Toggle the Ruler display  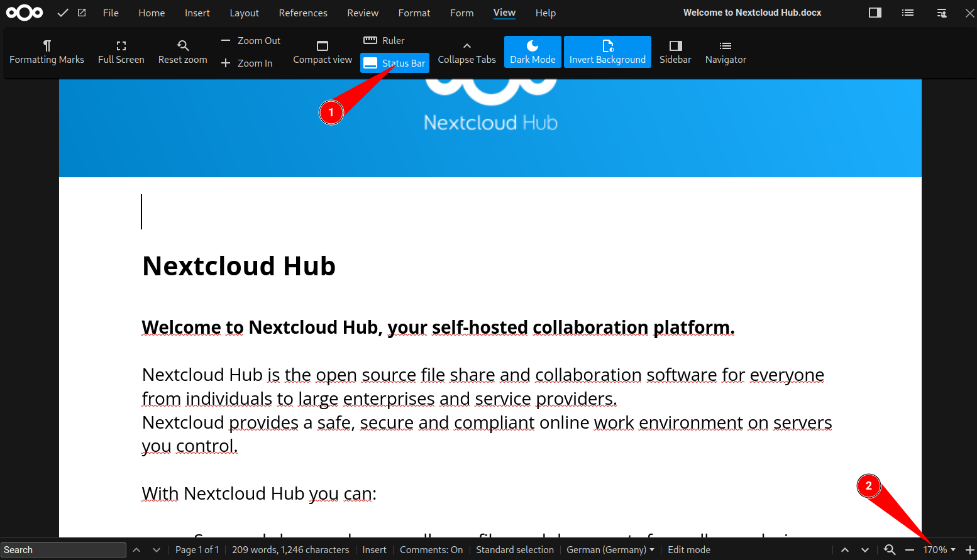click(384, 40)
